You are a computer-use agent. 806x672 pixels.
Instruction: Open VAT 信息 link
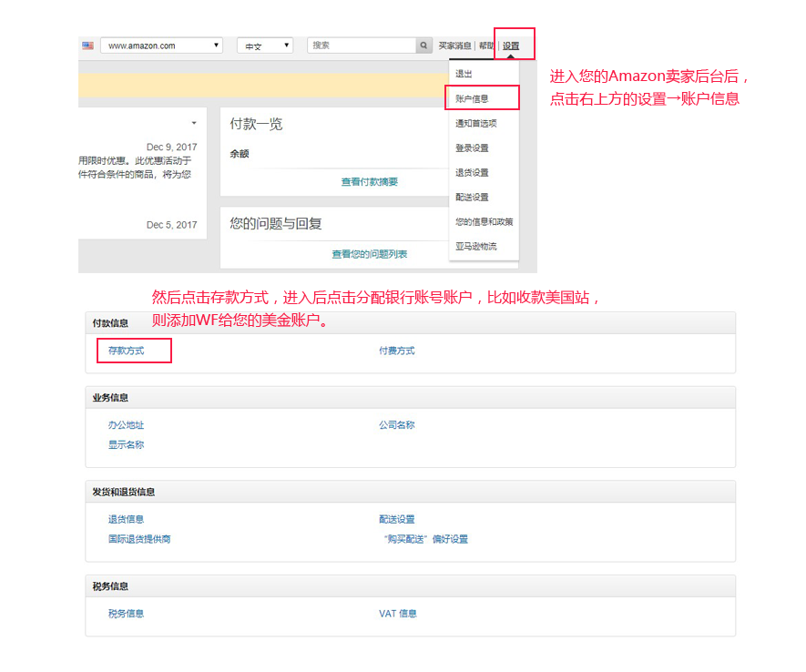tap(398, 614)
